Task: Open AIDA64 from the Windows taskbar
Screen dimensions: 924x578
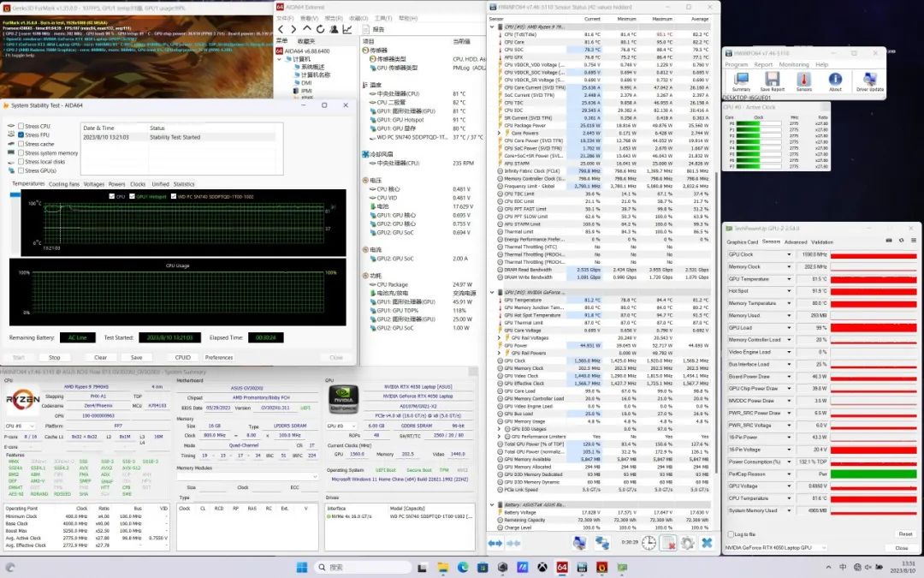Action: [x=563, y=567]
